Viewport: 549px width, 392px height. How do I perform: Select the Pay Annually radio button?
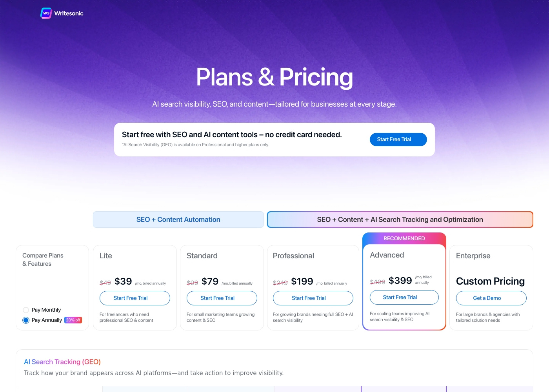26,320
